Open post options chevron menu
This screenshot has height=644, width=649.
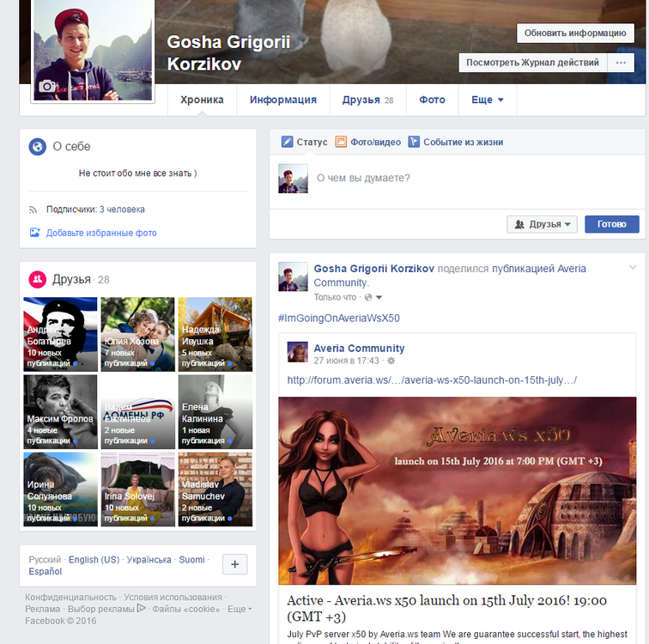coord(633,268)
